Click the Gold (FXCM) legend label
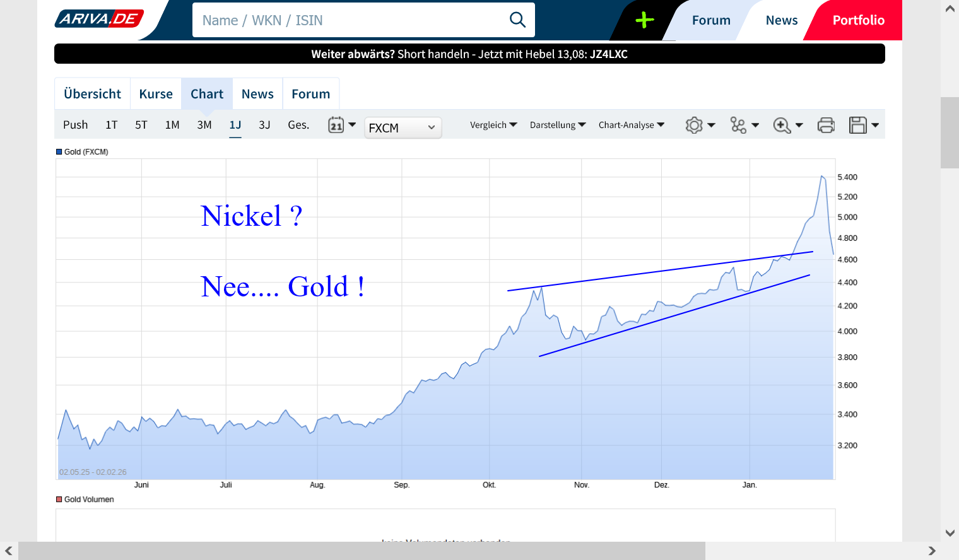Image resolution: width=959 pixels, height=560 pixels. pos(86,152)
